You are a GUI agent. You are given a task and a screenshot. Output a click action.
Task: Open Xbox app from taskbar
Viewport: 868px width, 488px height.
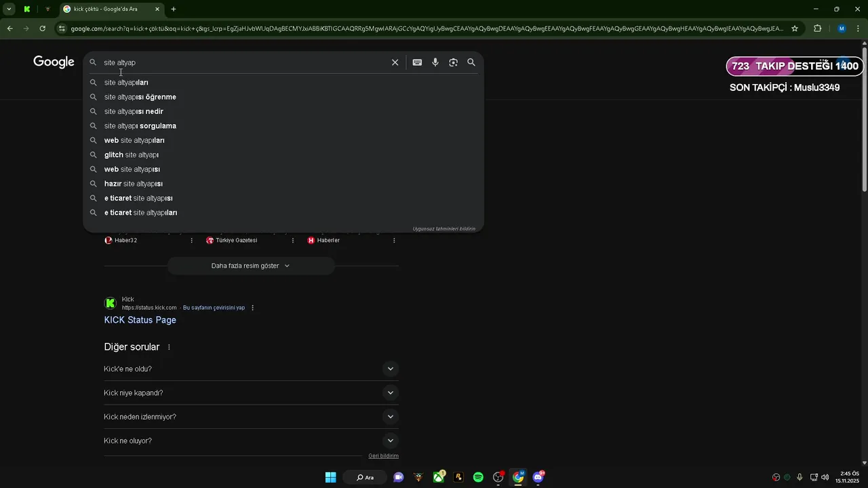(439, 477)
